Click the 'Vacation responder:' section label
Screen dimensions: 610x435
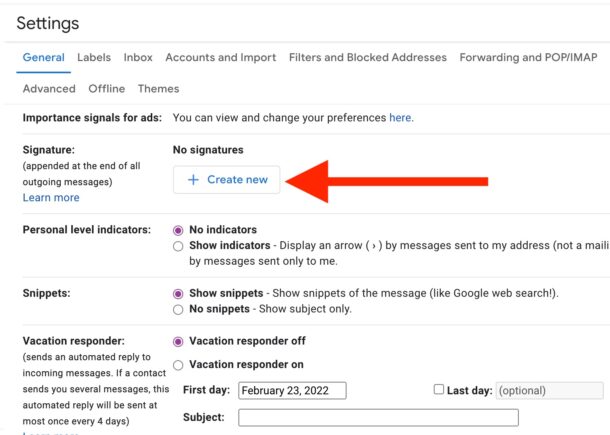coord(74,341)
